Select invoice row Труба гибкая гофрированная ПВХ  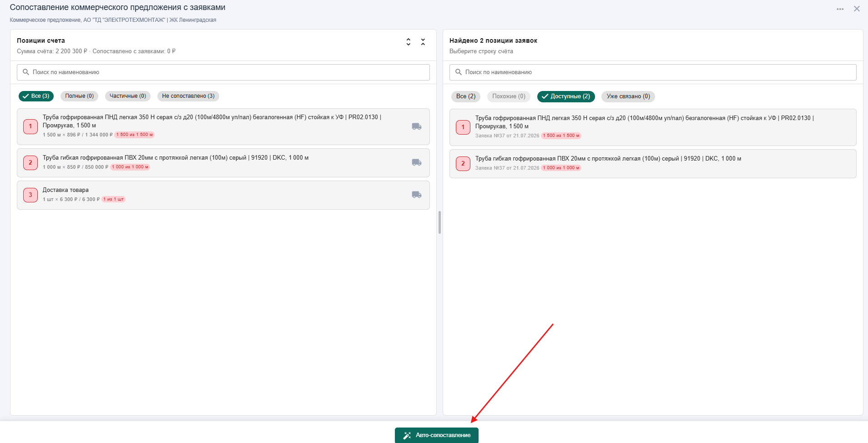tap(223, 163)
